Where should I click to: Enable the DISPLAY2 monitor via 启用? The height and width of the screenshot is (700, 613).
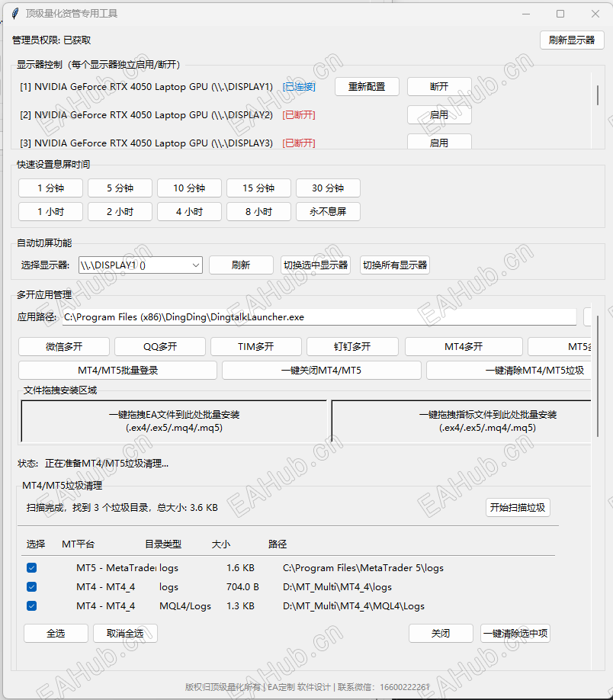point(439,114)
